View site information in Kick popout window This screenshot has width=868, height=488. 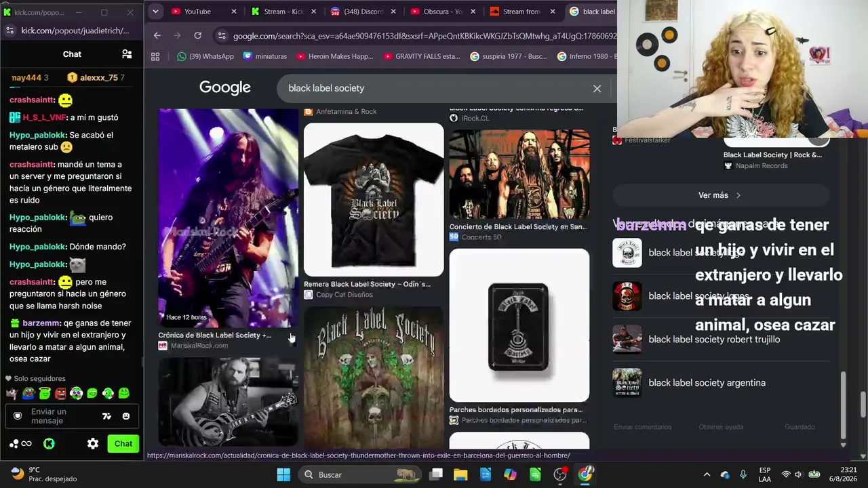(x=9, y=30)
